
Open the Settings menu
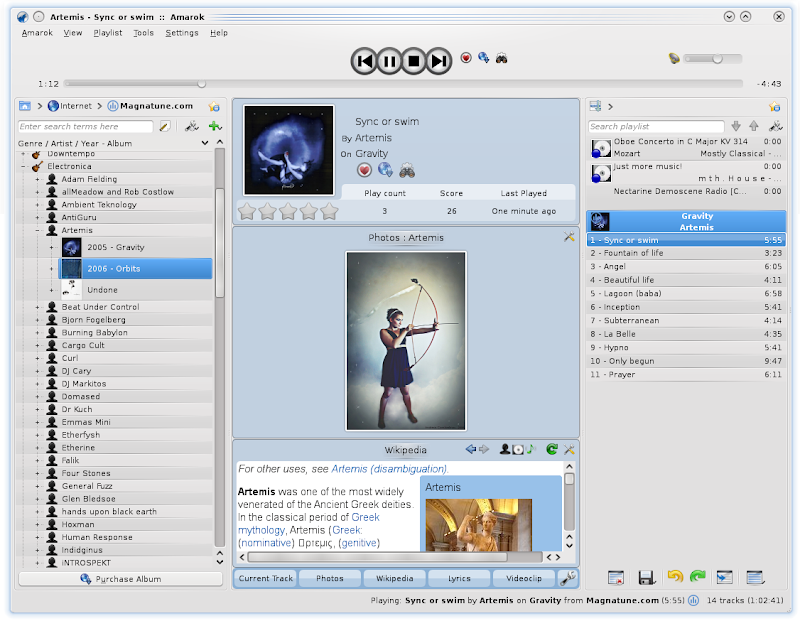point(182,33)
